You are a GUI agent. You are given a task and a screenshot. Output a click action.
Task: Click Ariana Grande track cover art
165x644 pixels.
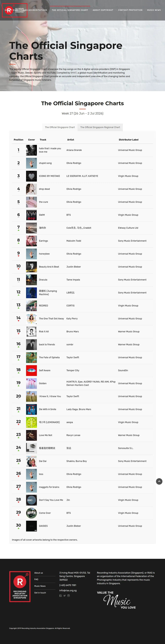tap(31, 150)
